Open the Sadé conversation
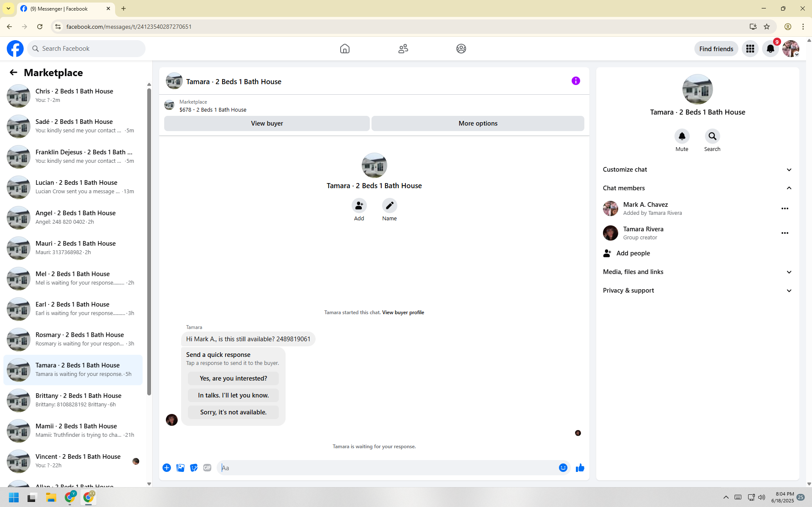 click(73, 126)
